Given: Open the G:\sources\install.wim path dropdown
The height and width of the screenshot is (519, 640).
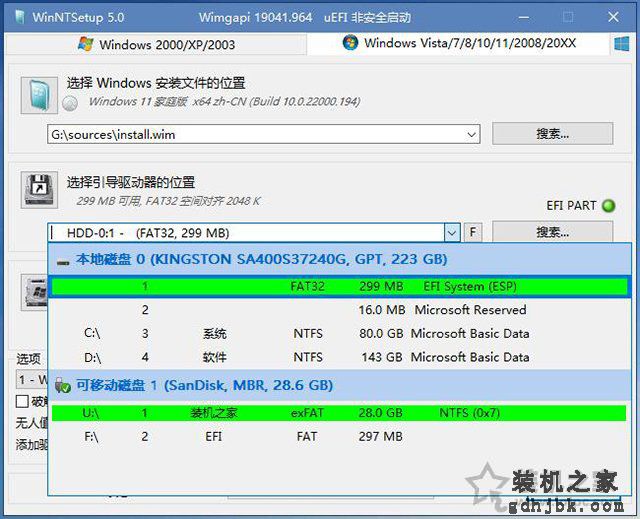Looking at the screenshot, I should 471,134.
